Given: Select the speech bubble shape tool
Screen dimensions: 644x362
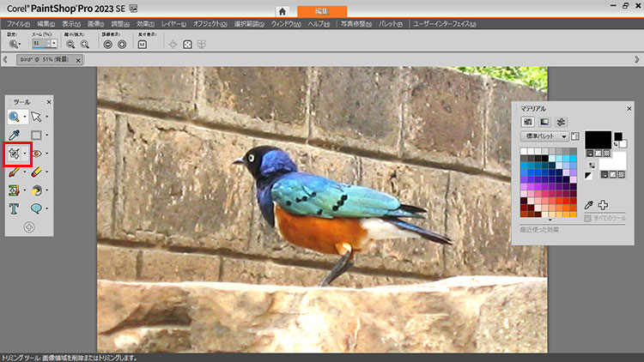Looking at the screenshot, I should coord(37,208).
